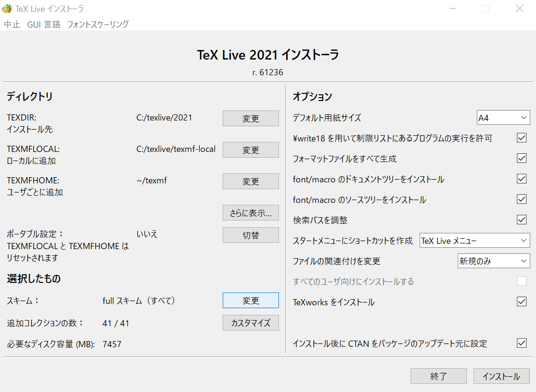The image size is (536, 392).
Task: Click 変更 button for TEXMFHOME
Action: click(250, 181)
